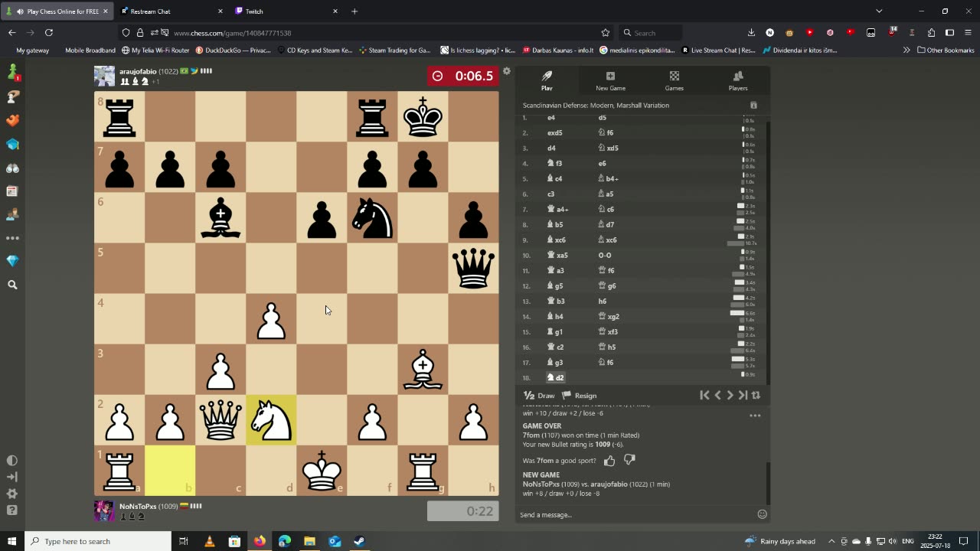Viewport: 980px width, 551px height.
Task: Open File Explorer from taskbar
Action: point(309,541)
